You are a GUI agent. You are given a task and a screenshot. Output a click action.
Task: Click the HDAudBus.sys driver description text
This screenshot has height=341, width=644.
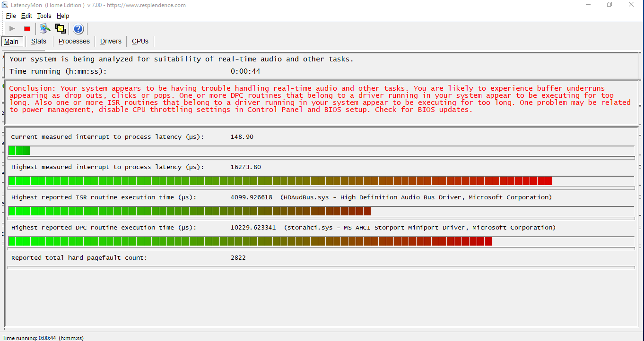tap(416, 197)
